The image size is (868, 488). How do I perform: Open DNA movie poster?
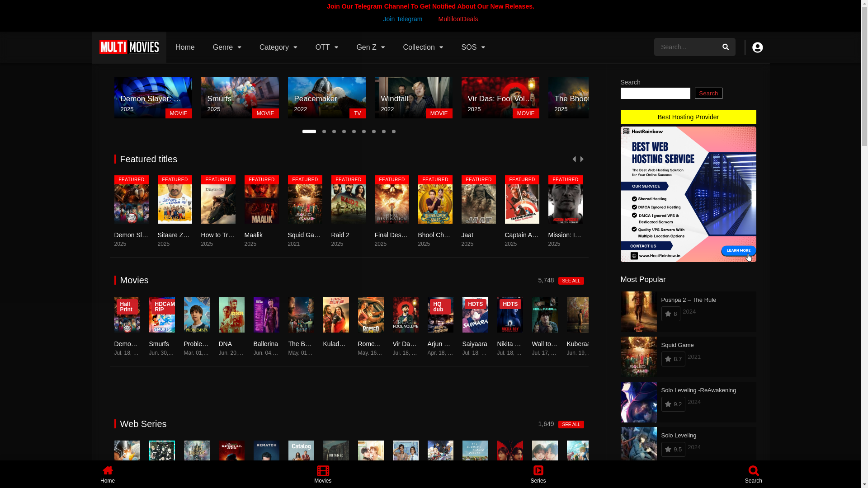point(231,314)
